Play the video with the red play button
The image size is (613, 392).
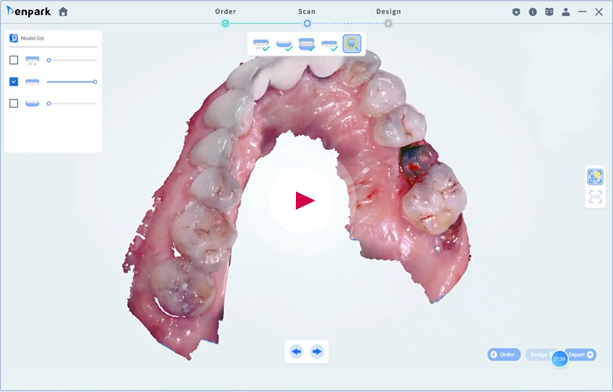[302, 200]
